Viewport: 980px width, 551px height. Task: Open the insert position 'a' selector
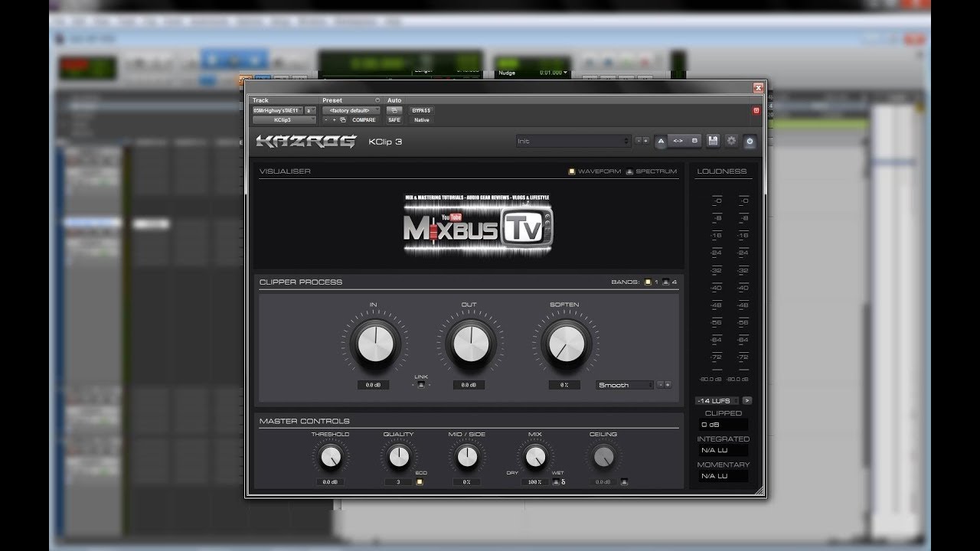click(x=310, y=110)
